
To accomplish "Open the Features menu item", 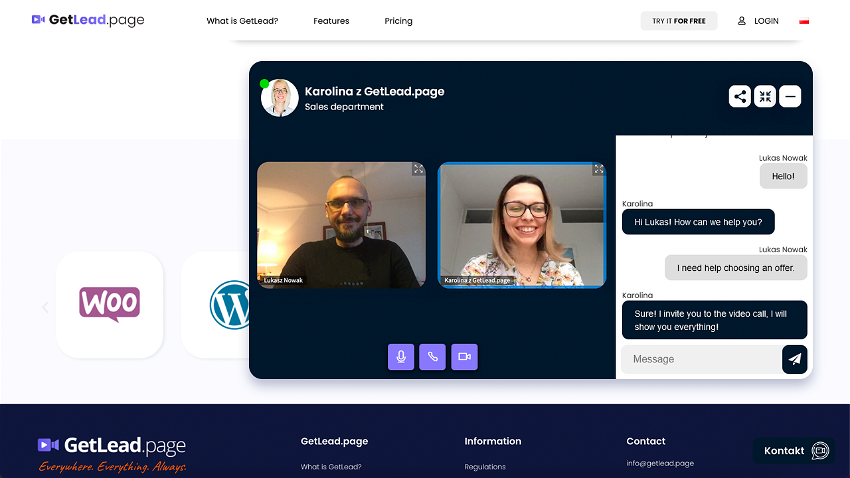I will point(331,21).
